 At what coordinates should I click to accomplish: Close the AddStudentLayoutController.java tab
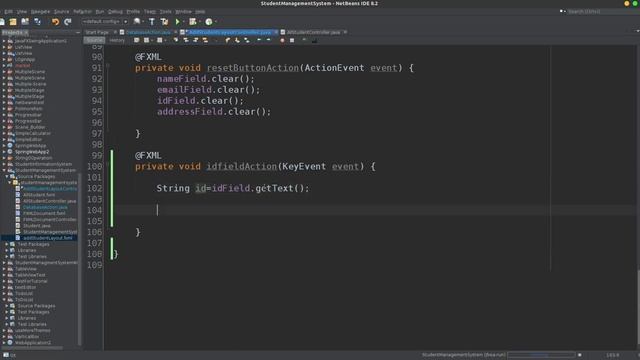pyautogui.click(x=276, y=32)
